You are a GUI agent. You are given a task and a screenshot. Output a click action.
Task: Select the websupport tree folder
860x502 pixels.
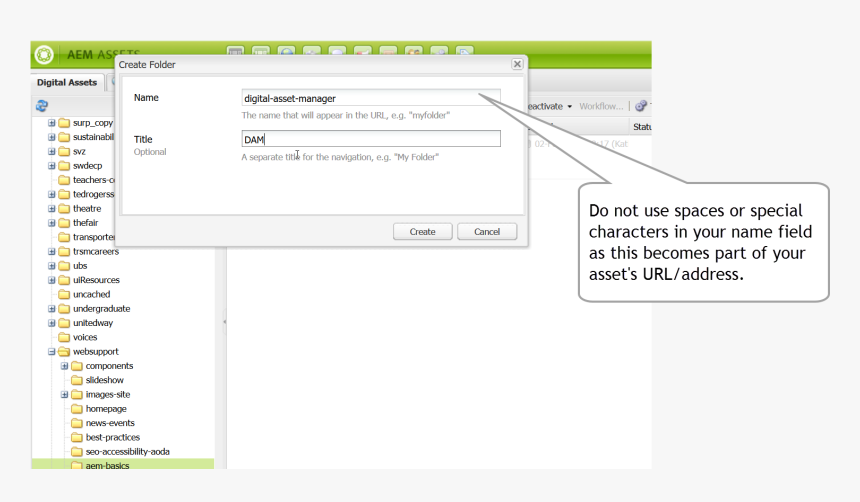[x=95, y=351]
